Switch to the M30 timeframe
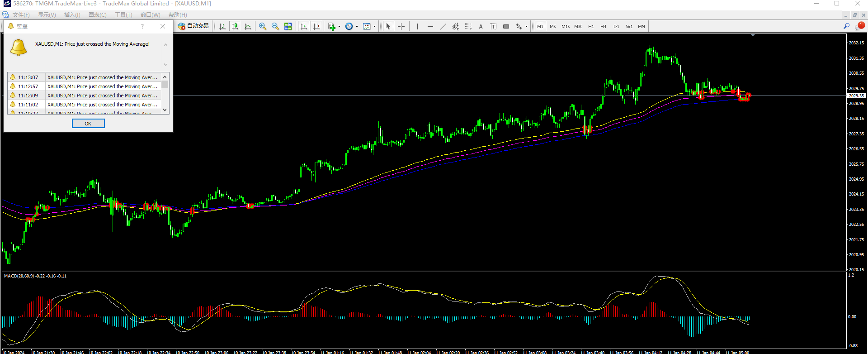The image size is (868, 354). 578,26
